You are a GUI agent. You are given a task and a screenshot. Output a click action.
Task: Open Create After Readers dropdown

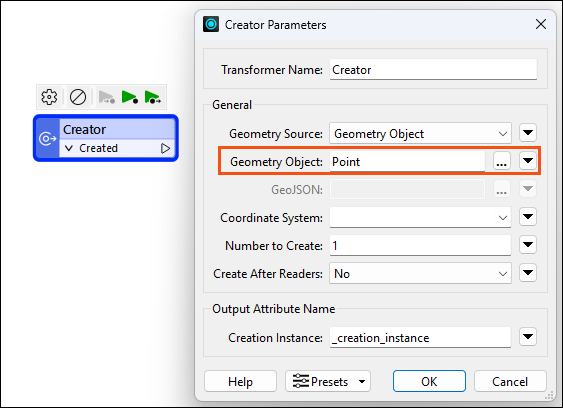point(420,274)
